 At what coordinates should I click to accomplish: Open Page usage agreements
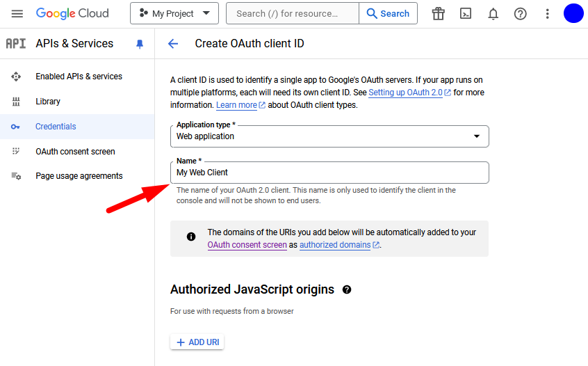79,175
